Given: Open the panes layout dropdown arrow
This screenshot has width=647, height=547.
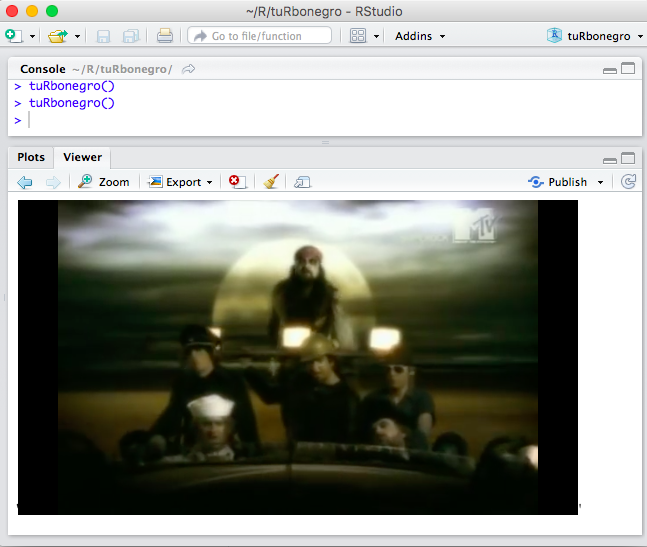Looking at the screenshot, I should [376, 37].
